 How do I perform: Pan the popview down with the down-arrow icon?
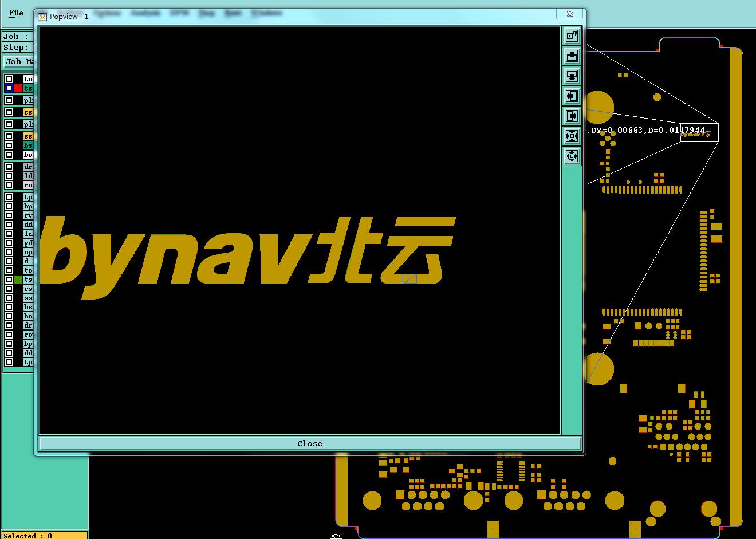click(572, 76)
